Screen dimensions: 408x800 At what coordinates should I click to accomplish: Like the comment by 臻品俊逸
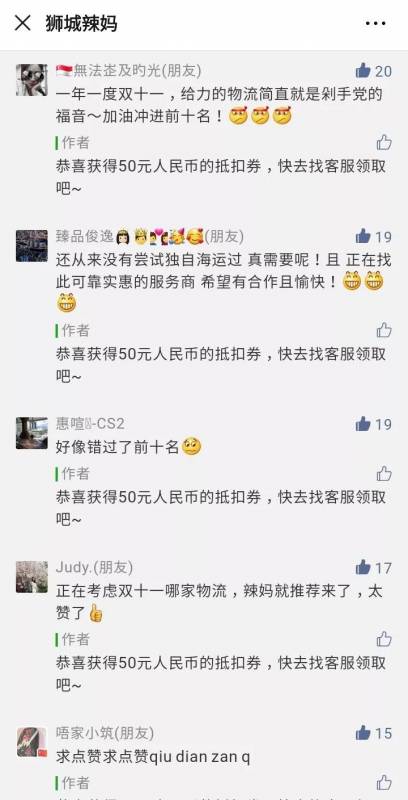tap(374, 237)
